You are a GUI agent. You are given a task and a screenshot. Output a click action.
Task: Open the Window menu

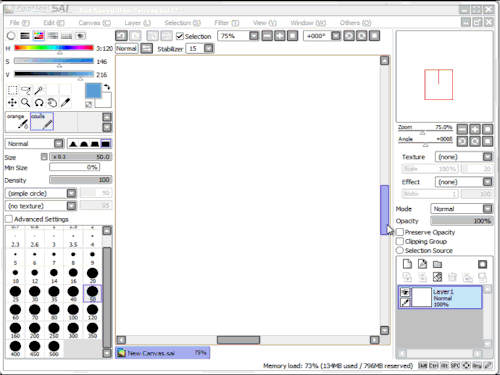(308, 23)
